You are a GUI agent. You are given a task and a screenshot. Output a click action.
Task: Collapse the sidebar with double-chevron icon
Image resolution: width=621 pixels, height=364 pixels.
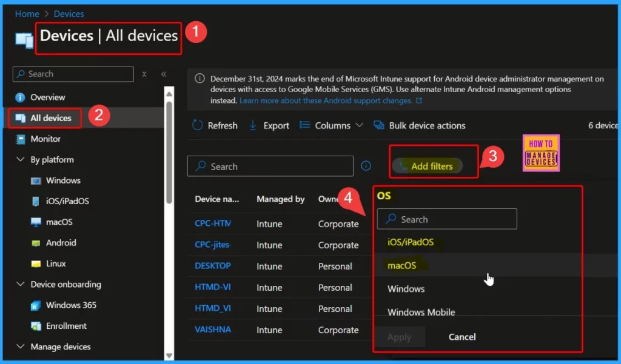[x=164, y=74]
